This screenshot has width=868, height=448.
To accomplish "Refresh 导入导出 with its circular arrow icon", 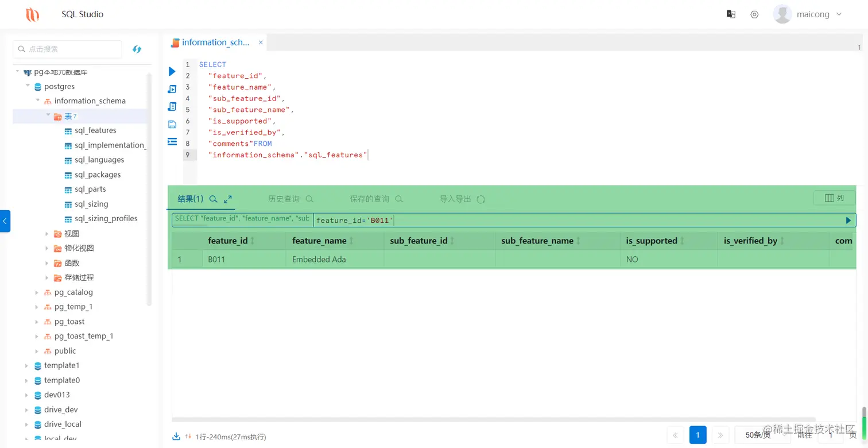I will (x=482, y=199).
